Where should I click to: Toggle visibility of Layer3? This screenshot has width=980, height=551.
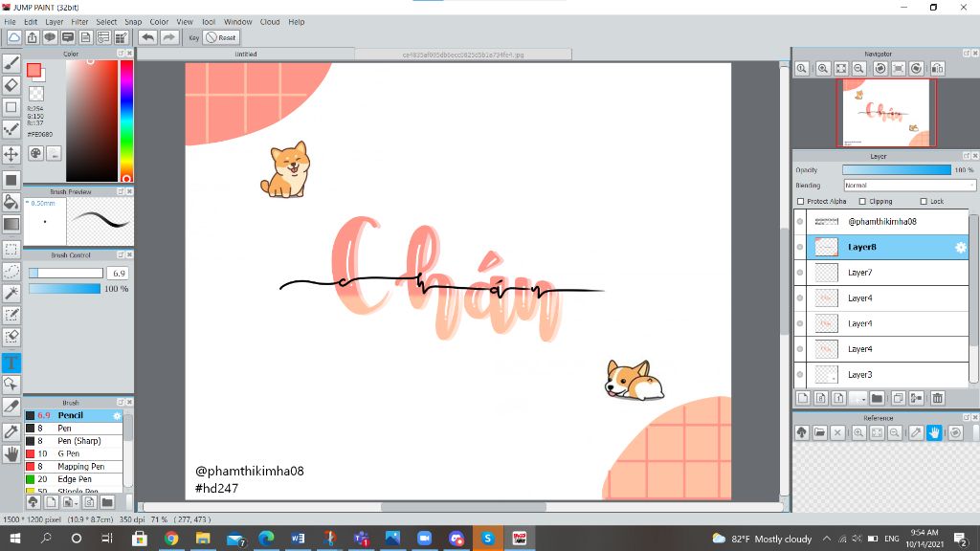pyautogui.click(x=800, y=375)
